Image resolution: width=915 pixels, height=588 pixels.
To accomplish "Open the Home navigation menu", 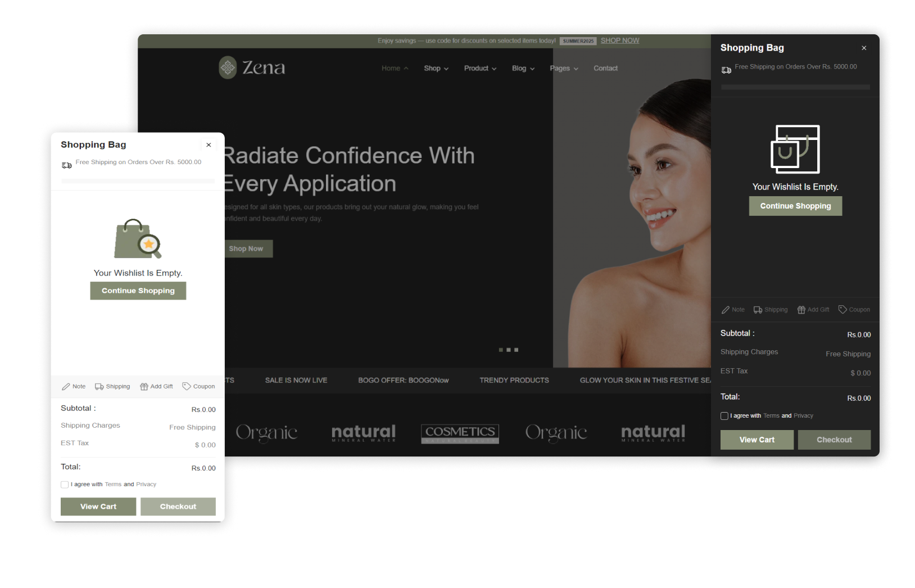I will click(x=395, y=69).
